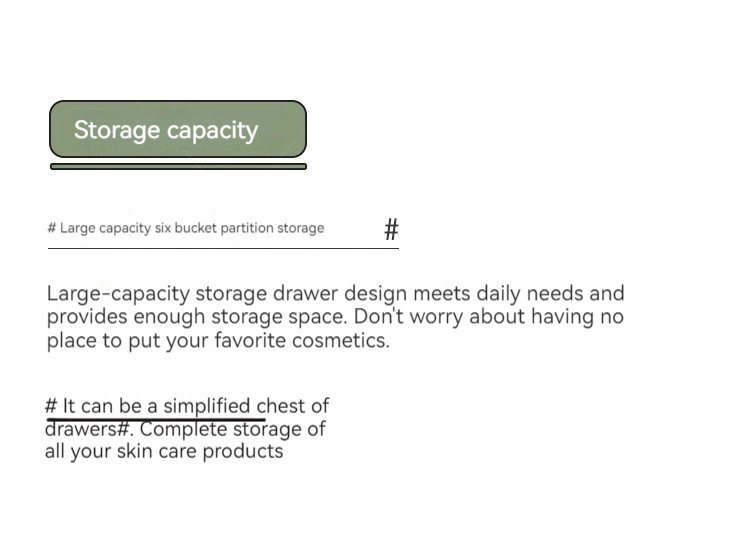Viewport: 750px width, 536px height.
Task: Click the word 'drawers#' in lower text
Action: click(x=88, y=429)
